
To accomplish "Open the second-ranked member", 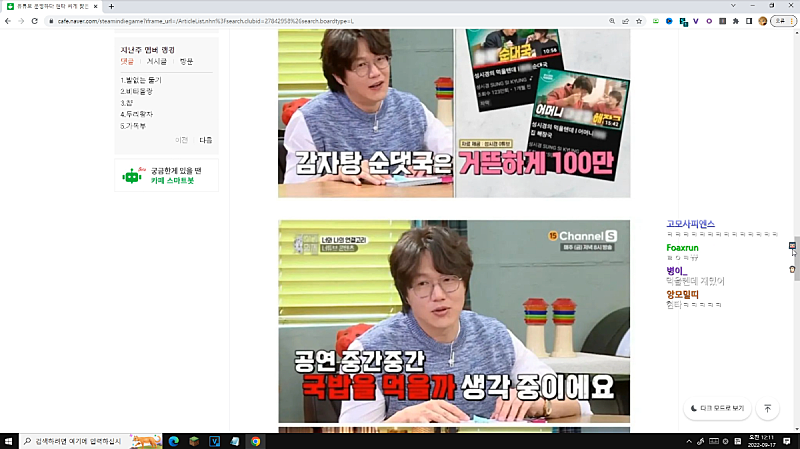I will [x=136, y=91].
